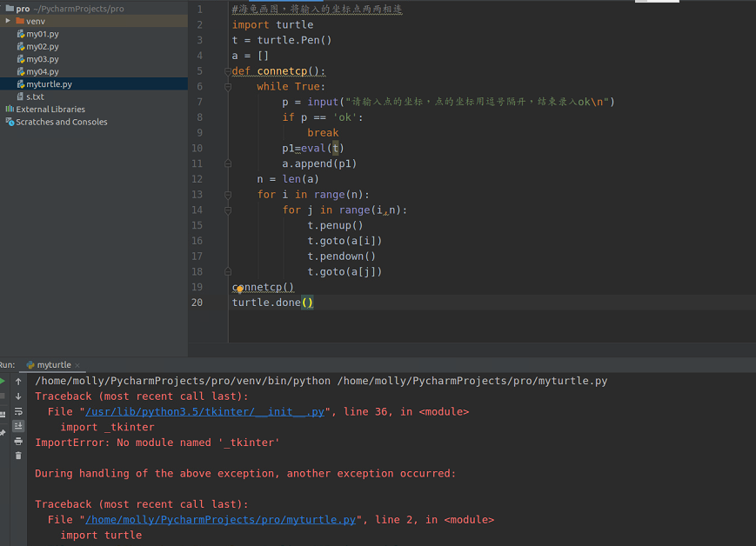Viewport: 756px width, 546px height.
Task: Click the ImportError message in the console
Action: point(157,443)
